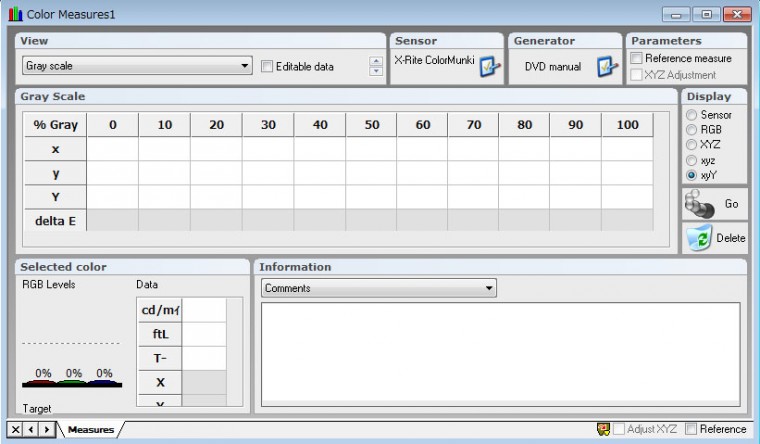Enable the Editable data checkbox

click(x=267, y=67)
